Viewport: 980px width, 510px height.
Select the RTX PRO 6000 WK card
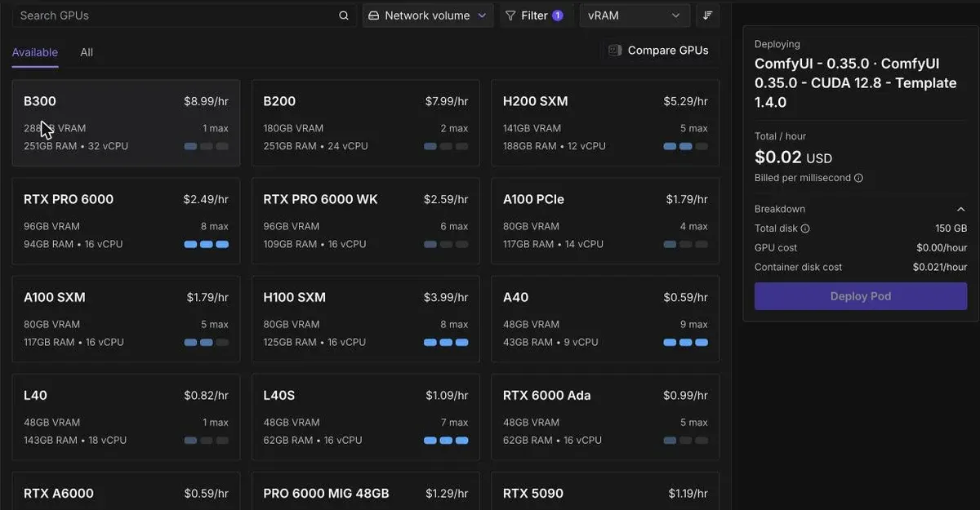(366, 221)
